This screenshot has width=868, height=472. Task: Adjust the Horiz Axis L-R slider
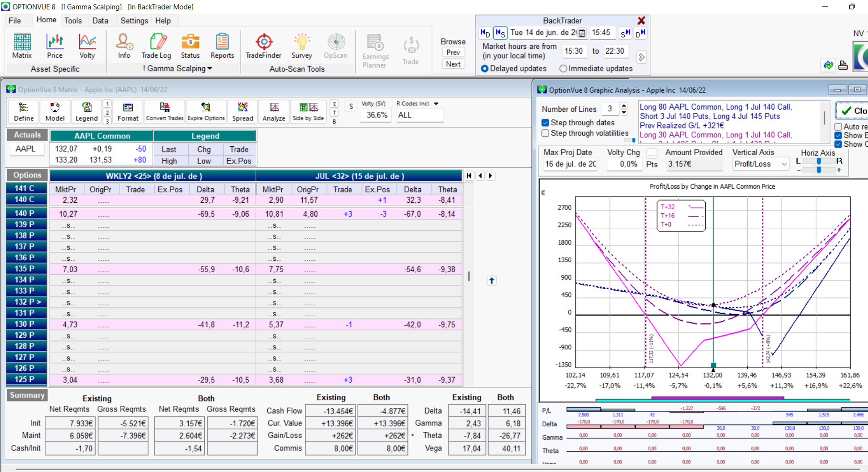click(x=818, y=161)
